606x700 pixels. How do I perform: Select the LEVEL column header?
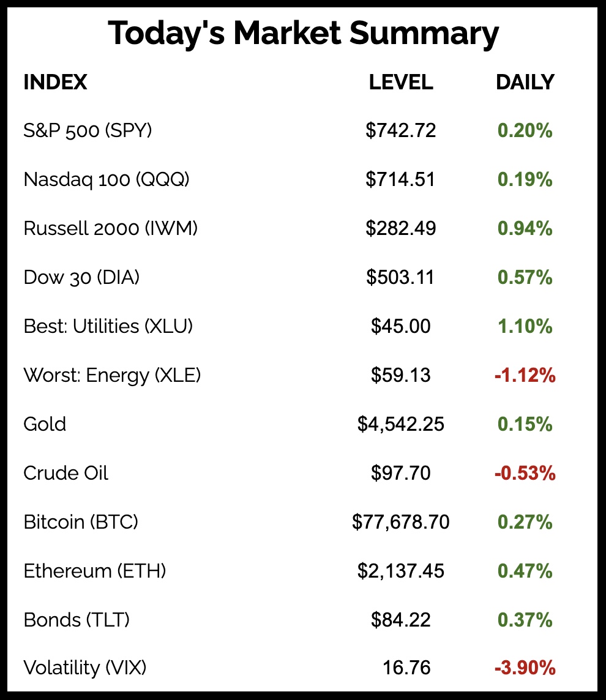400,82
